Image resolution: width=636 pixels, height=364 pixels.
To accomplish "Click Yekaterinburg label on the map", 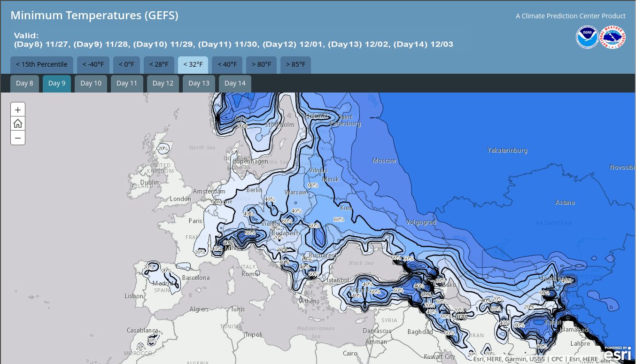I will click(507, 151).
